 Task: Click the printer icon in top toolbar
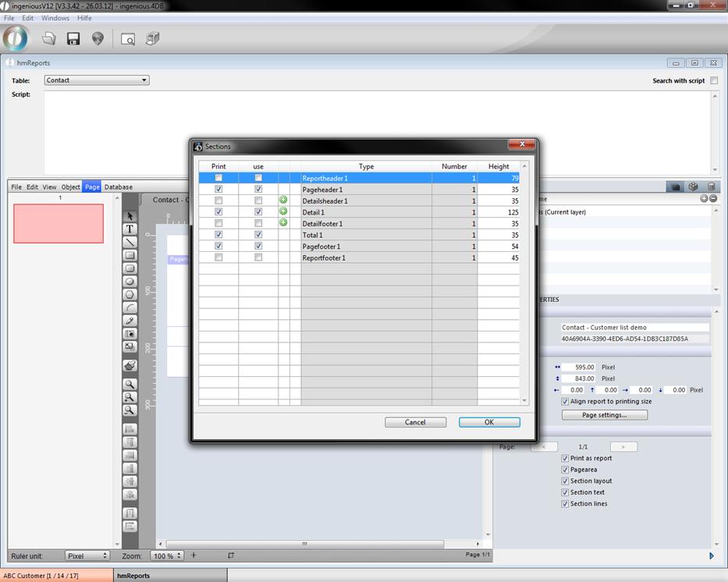[x=153, y=39]
